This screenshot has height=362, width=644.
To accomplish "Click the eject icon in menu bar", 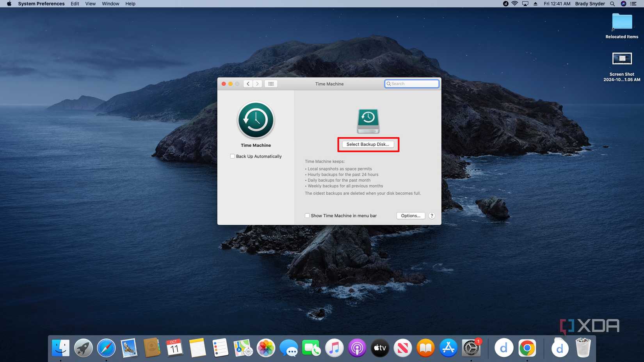I will (535, 4).
